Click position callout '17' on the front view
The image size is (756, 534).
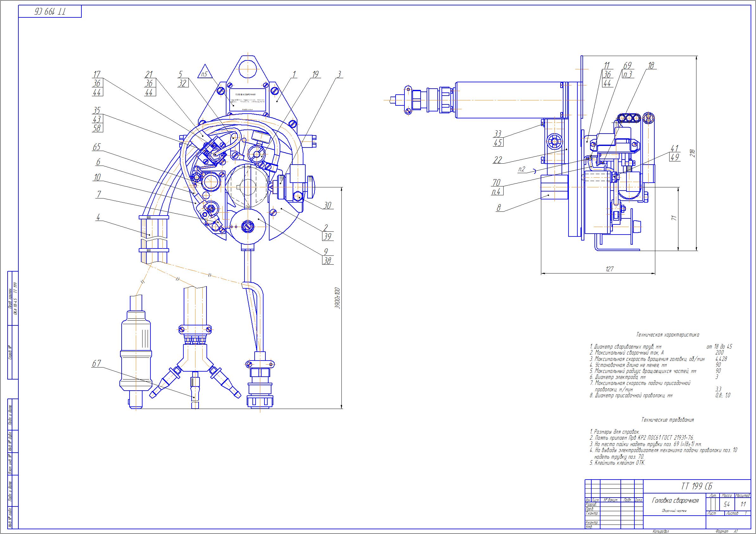coord(97,74)
